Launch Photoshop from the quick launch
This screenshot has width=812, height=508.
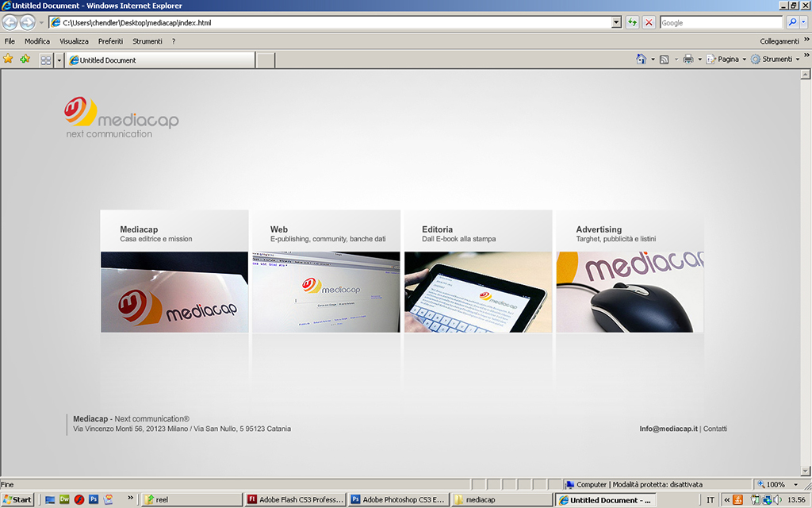94,500
